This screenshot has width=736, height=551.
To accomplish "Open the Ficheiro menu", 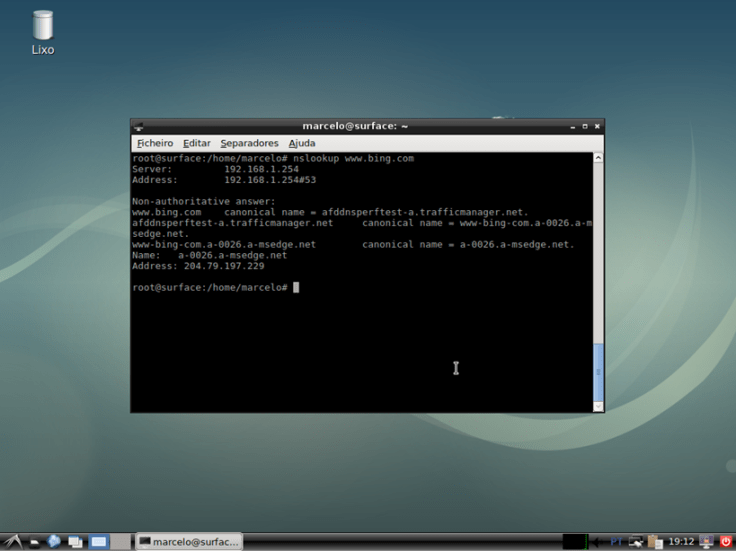I will [x=154, y=143].
